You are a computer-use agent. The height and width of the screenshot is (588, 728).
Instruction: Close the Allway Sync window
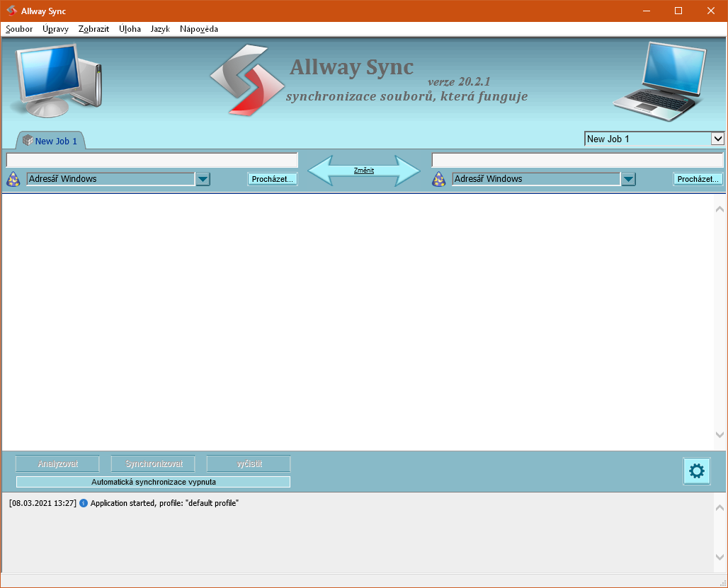coord(711,11)
